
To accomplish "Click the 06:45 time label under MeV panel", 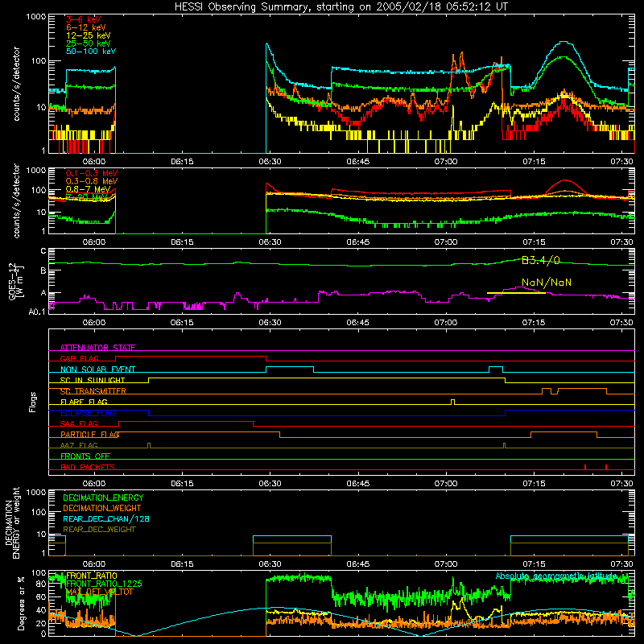I will coord(357,242).
